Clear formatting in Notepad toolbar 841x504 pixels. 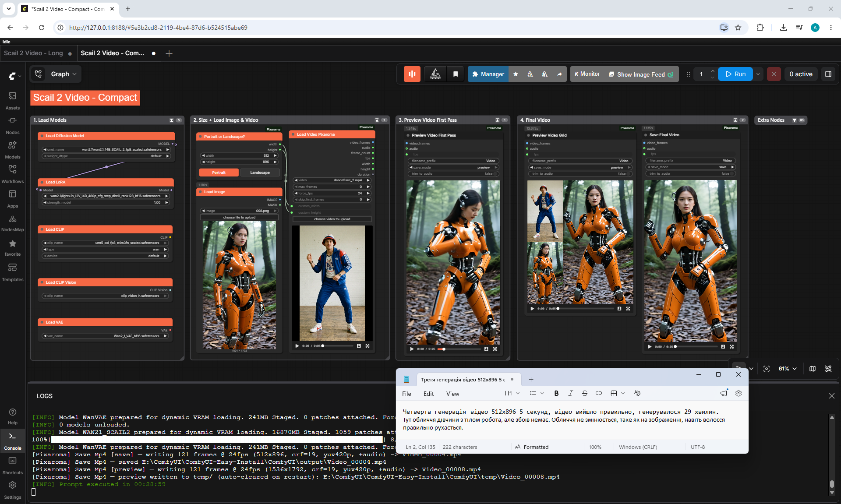637,393
